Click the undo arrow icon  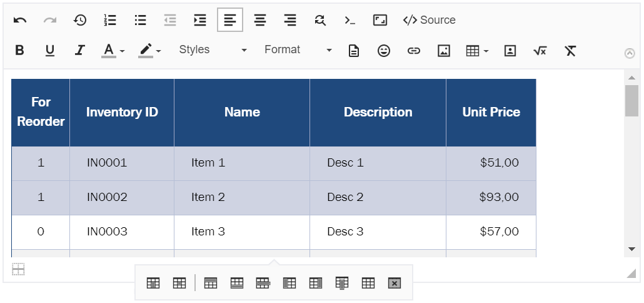[20, 20]
